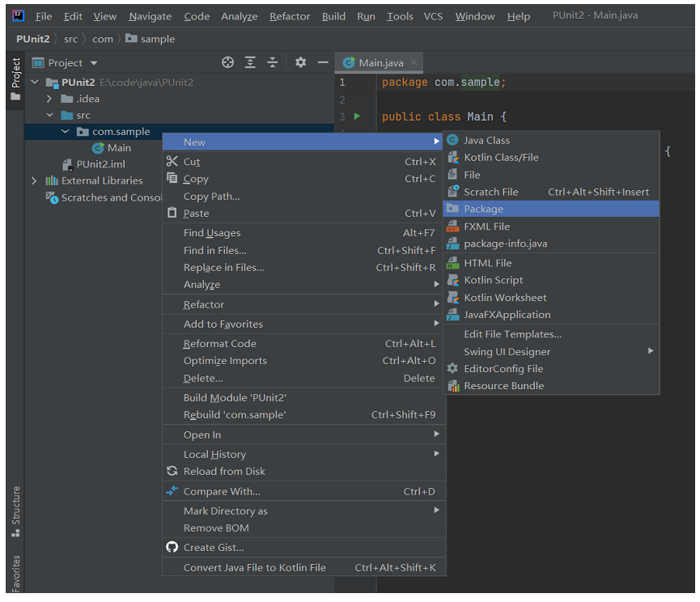Open Project panel settings gear

(300, 62)
